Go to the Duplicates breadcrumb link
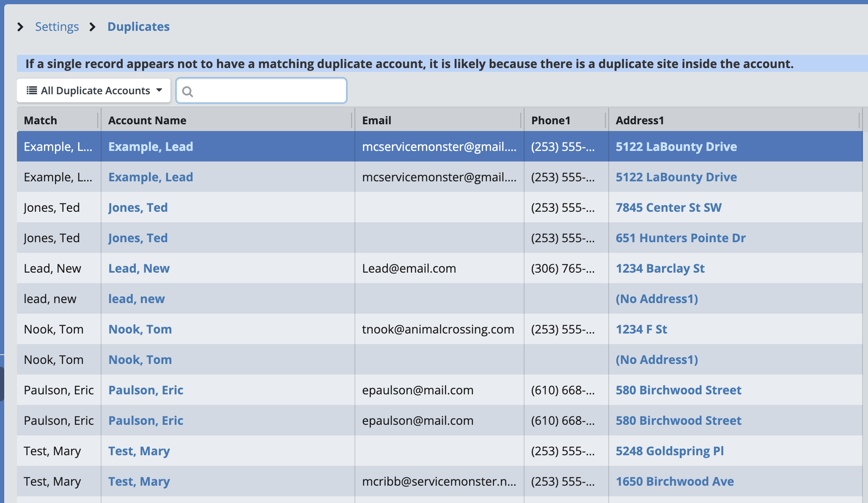The height and width of the screenshot is (503, 868). [138, 27]
